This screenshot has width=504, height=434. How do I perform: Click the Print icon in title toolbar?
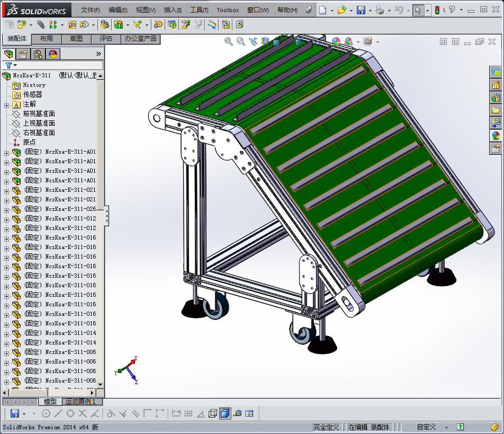380,10
